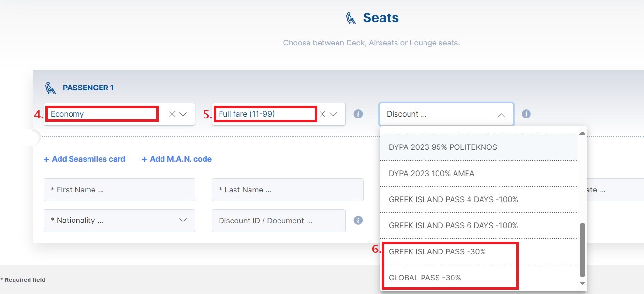Expand the Full fare (11-99) dropdown
Image resolution: width=644 pixels, height=294 pixels.
click(333, 114)
